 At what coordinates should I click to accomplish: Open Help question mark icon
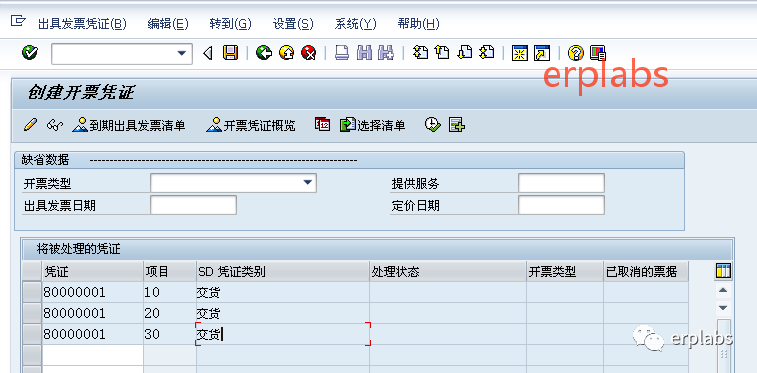point(575,53)
